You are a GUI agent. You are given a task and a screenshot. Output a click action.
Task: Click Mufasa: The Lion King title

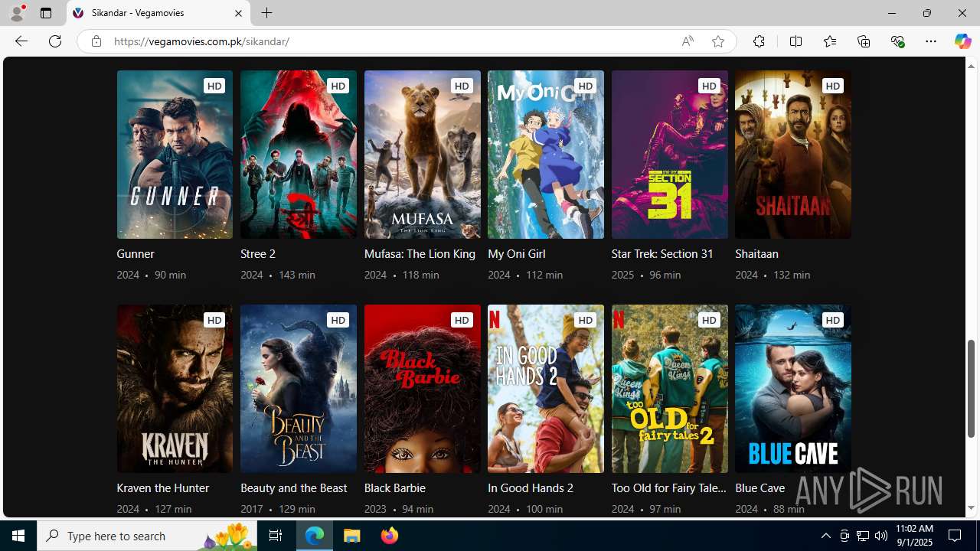420,254
